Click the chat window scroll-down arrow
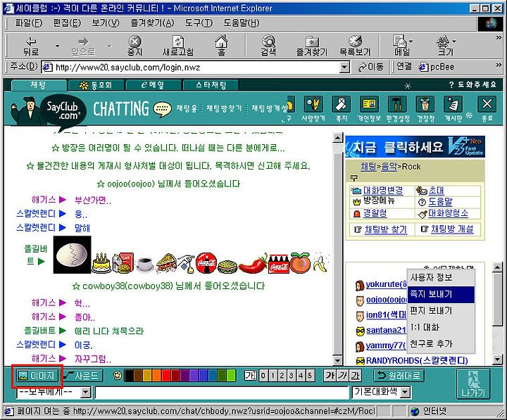The width and height of the screenshot is (507, 420). [x=337, y=361]
